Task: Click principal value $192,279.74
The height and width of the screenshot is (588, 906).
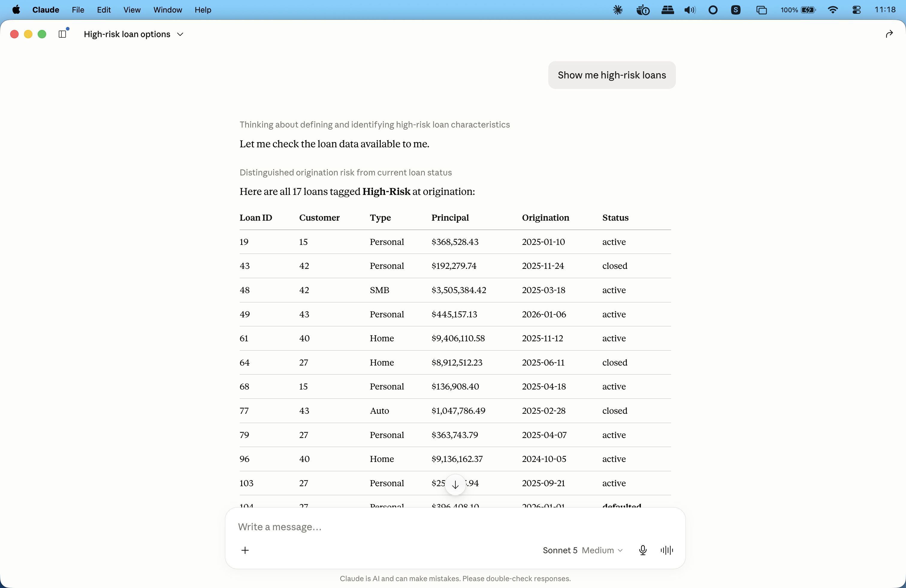Action: coord(454,266)
